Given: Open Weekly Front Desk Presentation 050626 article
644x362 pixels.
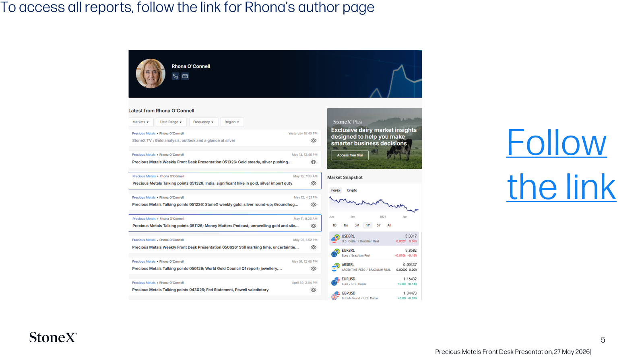Looking at the screenshot, I should pyautogui.click(x=215, y=247).
